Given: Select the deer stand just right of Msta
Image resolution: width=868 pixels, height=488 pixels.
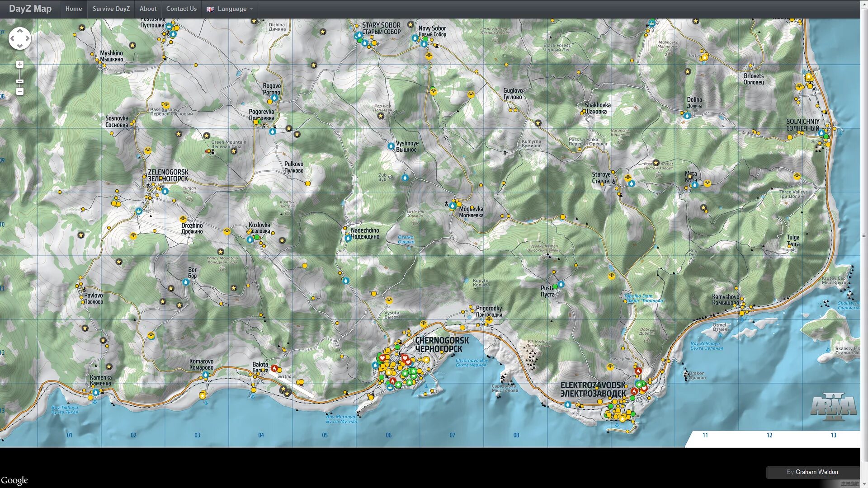Looking at the screenshot, I should coord(707,183).
